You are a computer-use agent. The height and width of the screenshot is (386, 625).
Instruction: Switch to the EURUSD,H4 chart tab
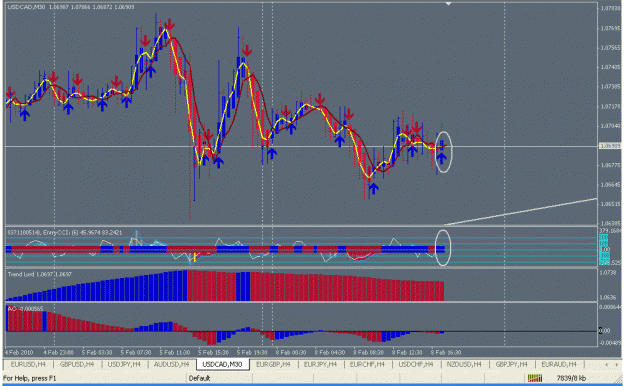point(28,364)
